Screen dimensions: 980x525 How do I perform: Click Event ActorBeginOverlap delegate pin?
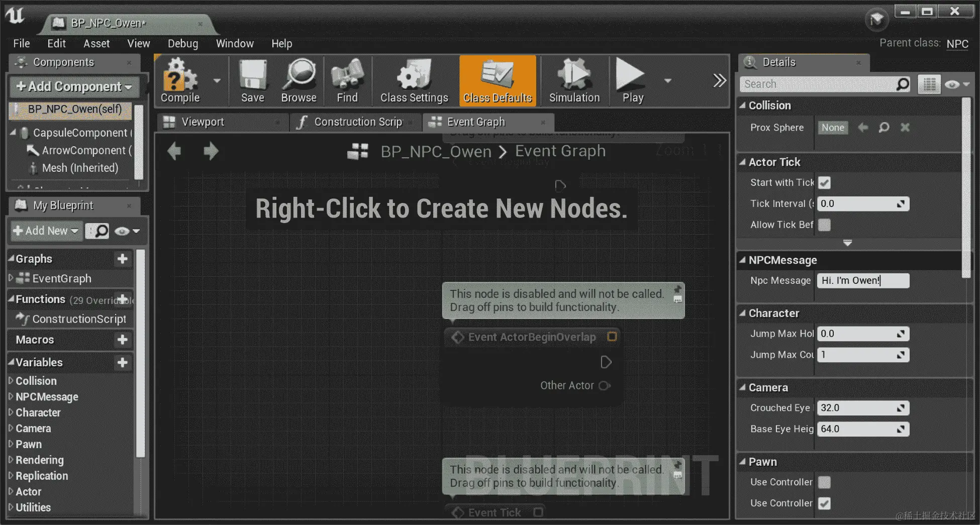[x=612, y=337]
